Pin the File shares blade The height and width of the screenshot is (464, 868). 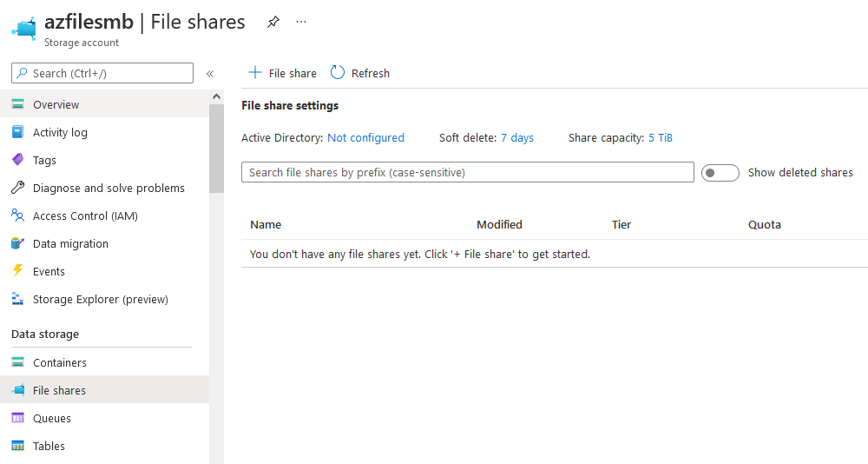273,23
